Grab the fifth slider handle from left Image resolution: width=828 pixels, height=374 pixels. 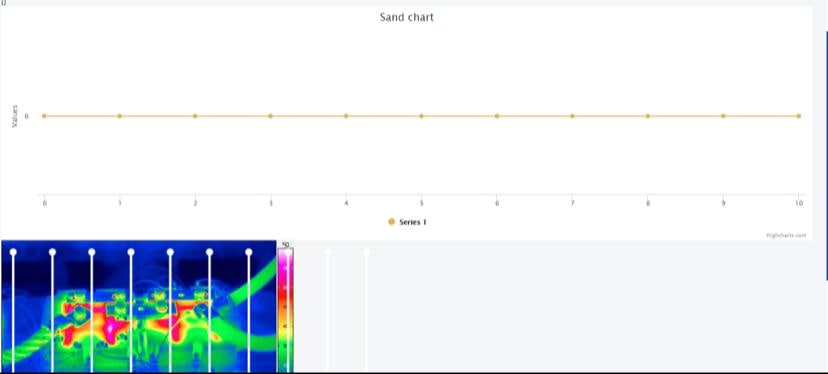(170, 253)
